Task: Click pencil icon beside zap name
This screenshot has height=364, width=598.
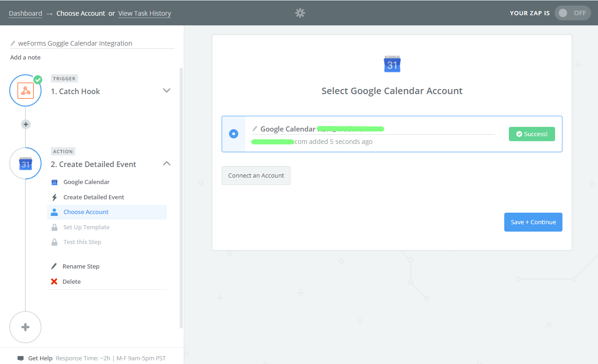Action: click(x=13, y=43)
